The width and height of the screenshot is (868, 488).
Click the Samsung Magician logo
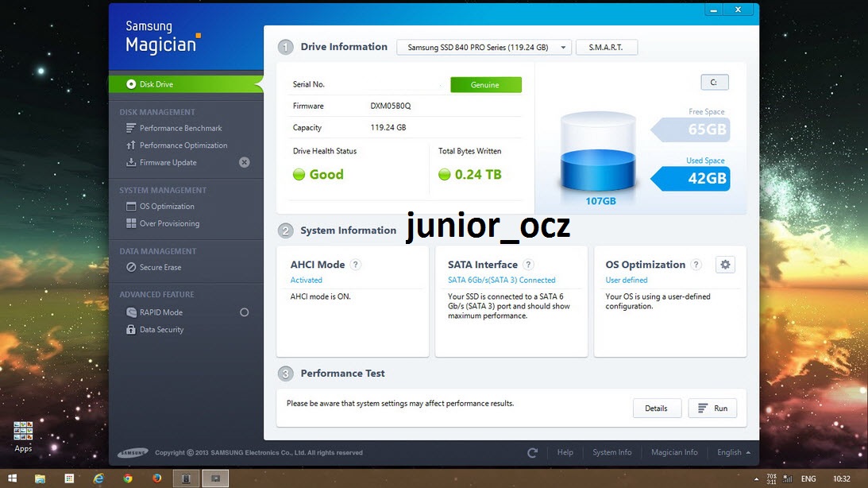pos(163,37)
